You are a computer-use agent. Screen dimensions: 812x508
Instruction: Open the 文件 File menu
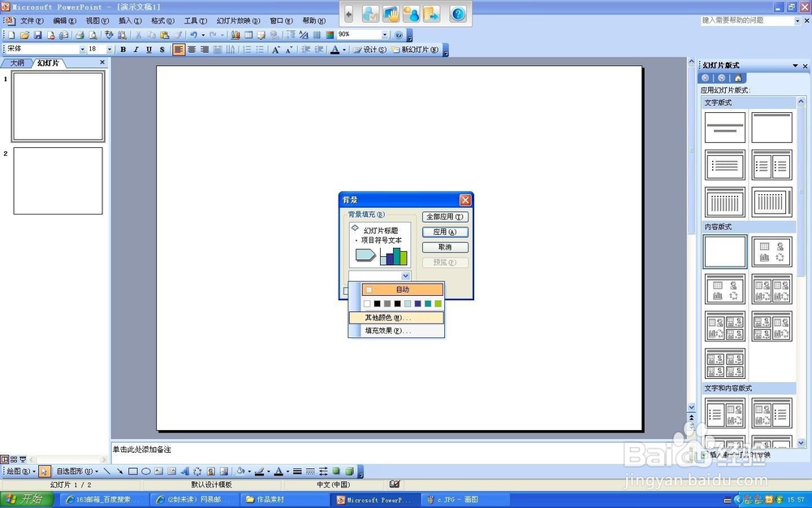[x=32, y=21]
